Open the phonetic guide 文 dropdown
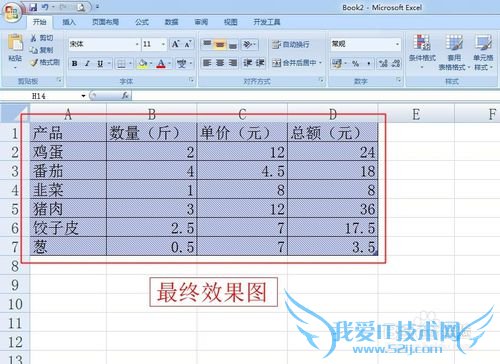This screenshot has width=500, height=364. (191, 63)
